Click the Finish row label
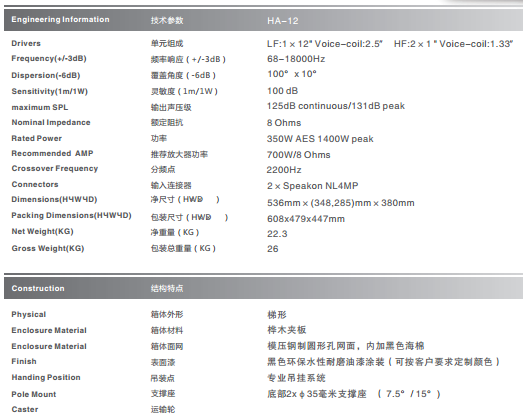The width and height of the screenshot is (523, 416). 24,361
